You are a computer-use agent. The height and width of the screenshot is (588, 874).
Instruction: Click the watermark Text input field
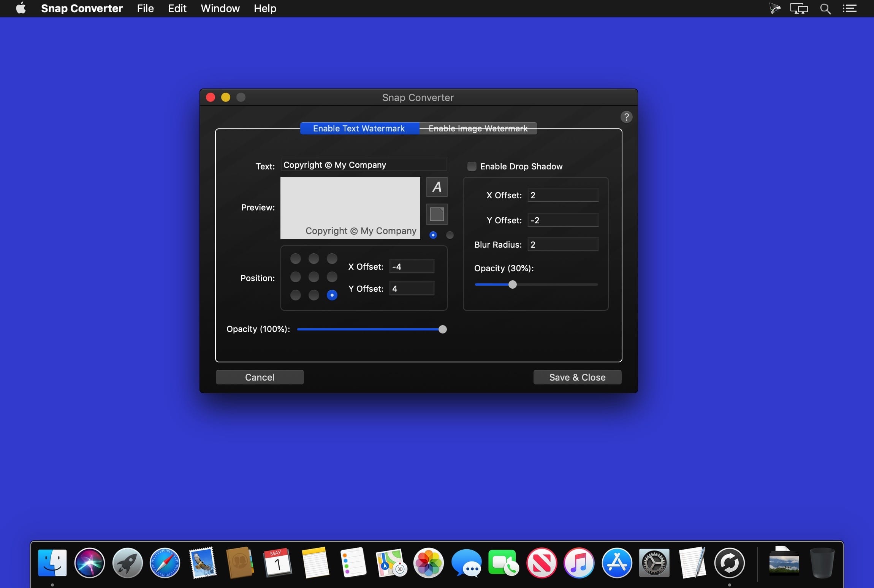(x=364, y=165)
